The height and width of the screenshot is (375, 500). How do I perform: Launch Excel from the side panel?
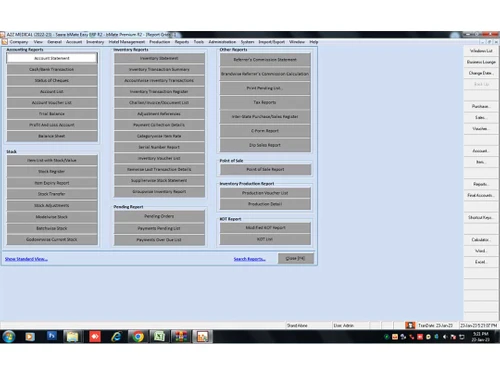pyautogui.click(x=481, y=262)
